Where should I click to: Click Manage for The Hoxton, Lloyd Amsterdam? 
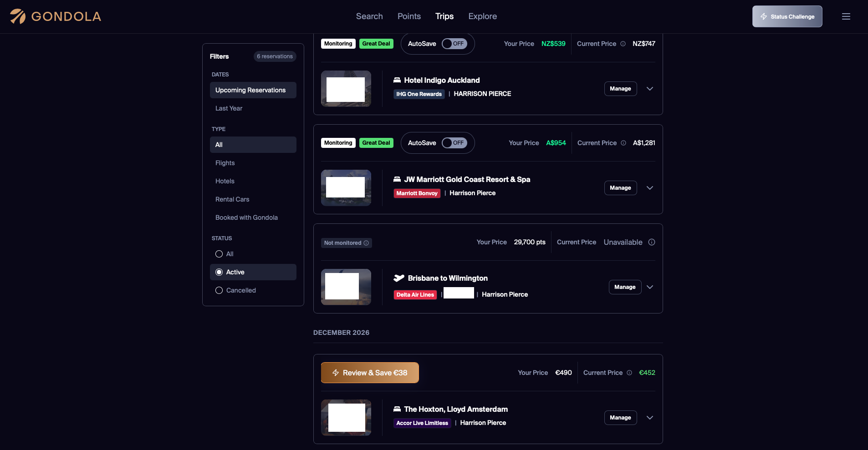click(620, 418)
